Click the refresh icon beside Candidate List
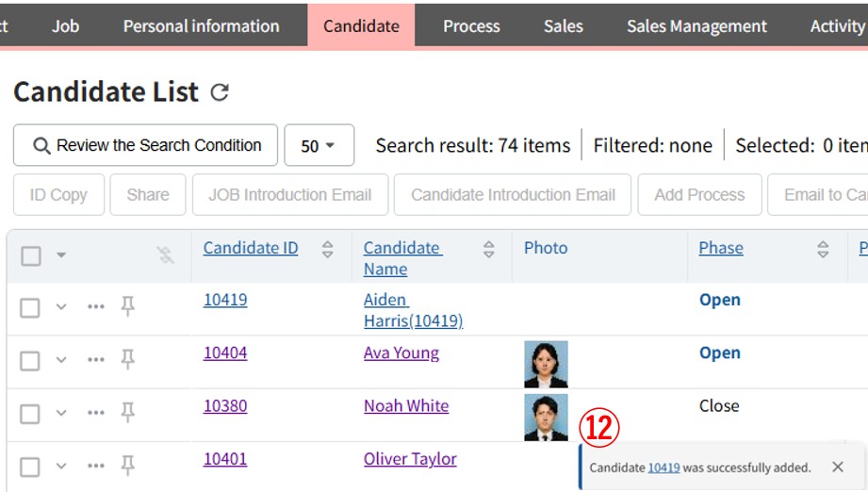Image resolution: width=868 pixels, height=492 pixels. (220, 92)
